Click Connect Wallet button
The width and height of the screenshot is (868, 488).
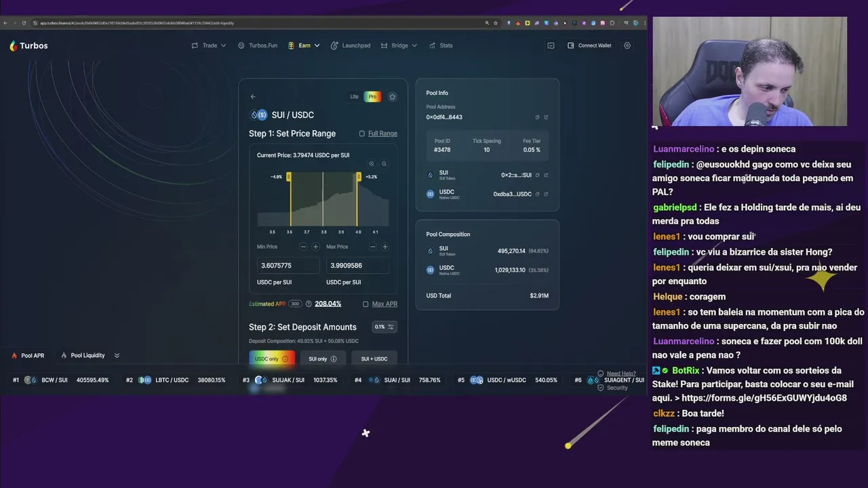click(589, 45)
